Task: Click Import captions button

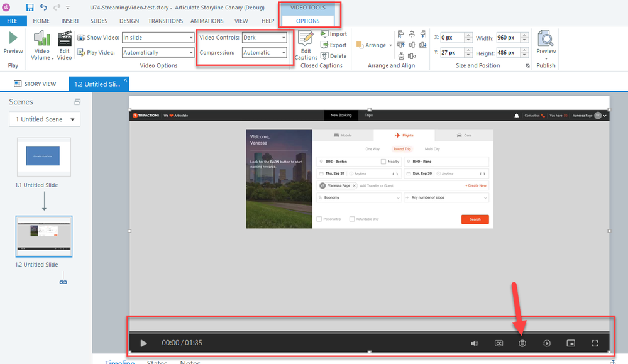Action: (333, 34)
